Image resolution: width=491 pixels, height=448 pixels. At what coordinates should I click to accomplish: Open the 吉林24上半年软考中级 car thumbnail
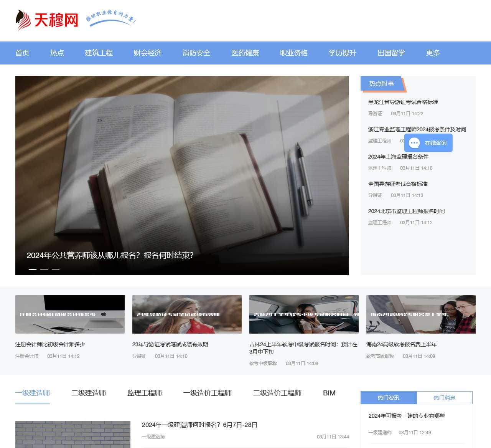point(304,314)
